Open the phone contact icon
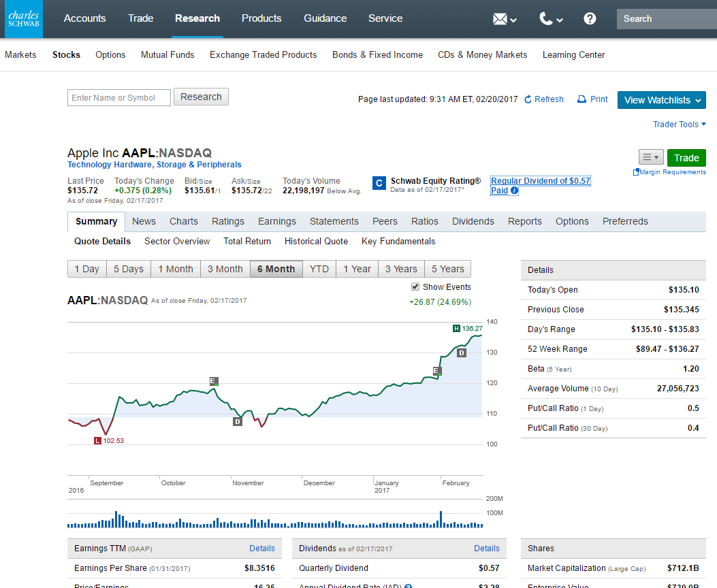Viewport: 717px width, 588px height. pyautogui.click(x=546, y=19)
